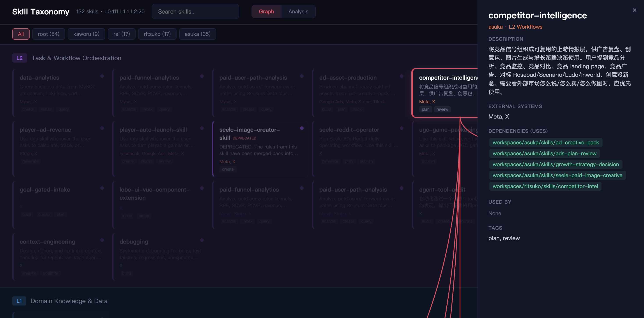Open the ad-creative-pack dependency link

point(545,143)
